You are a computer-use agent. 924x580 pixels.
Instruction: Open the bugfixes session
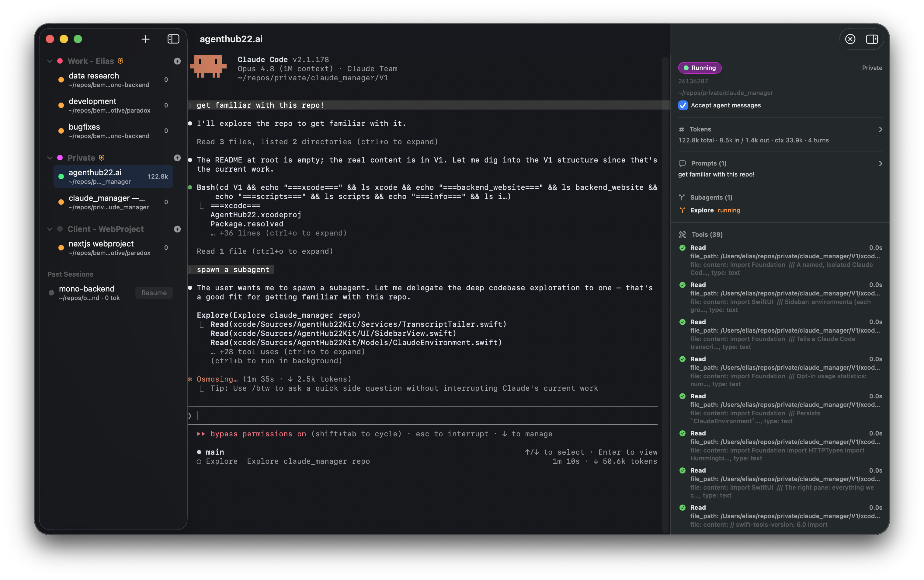(x=113, y=131)
